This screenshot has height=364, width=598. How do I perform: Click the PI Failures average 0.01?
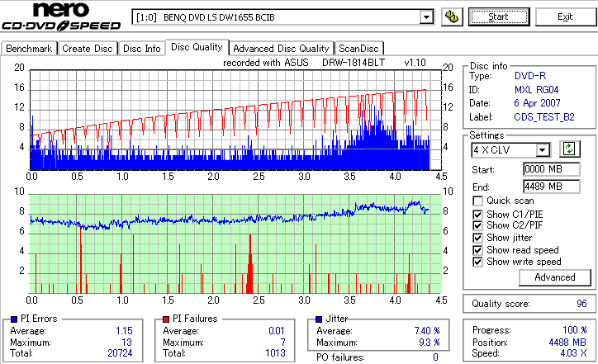click(277, 331)
